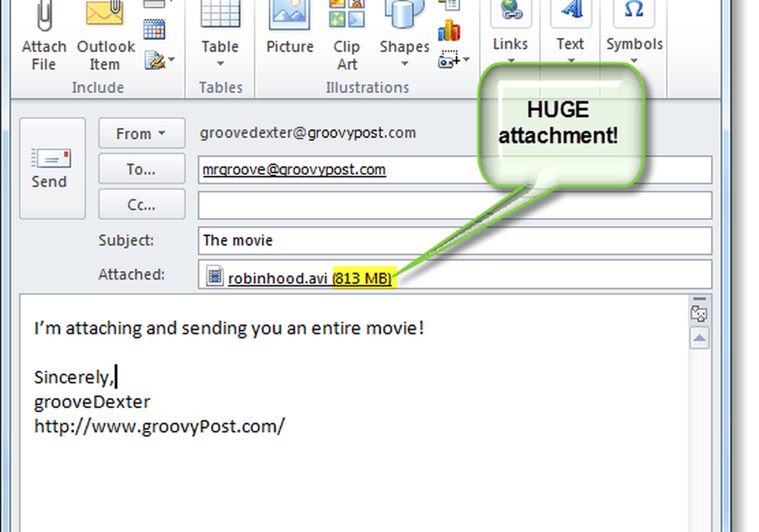Screen dimensions: 759x532
Task: Open the Signature dropdown in the Include group
Action: tap(160, 59)
